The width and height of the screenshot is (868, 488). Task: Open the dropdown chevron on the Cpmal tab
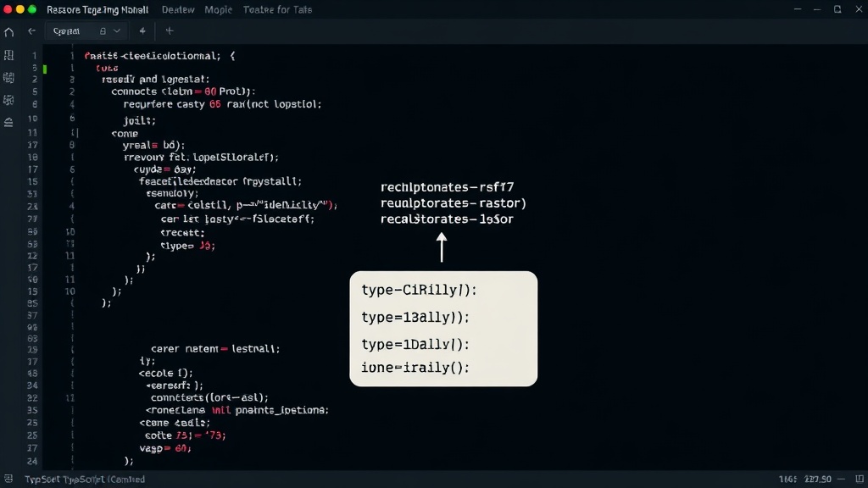117,31
